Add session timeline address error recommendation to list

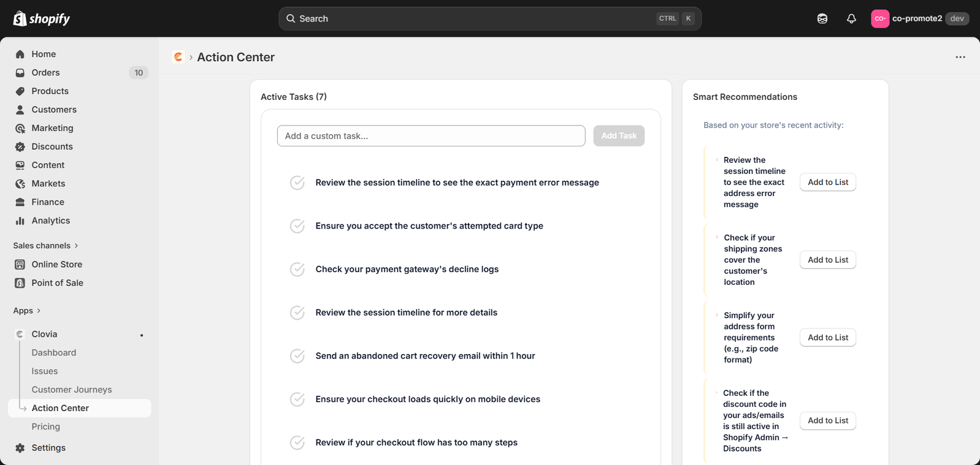(x=828, y=182)
